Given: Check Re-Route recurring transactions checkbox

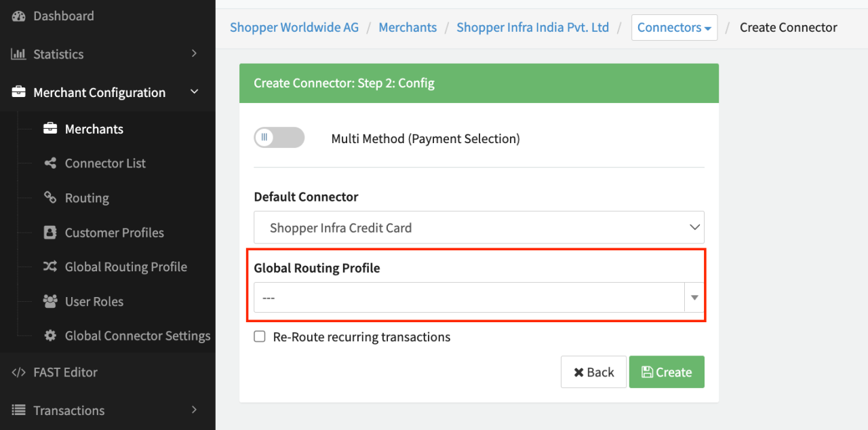Looking at the screenshot, I should [260, 336].
